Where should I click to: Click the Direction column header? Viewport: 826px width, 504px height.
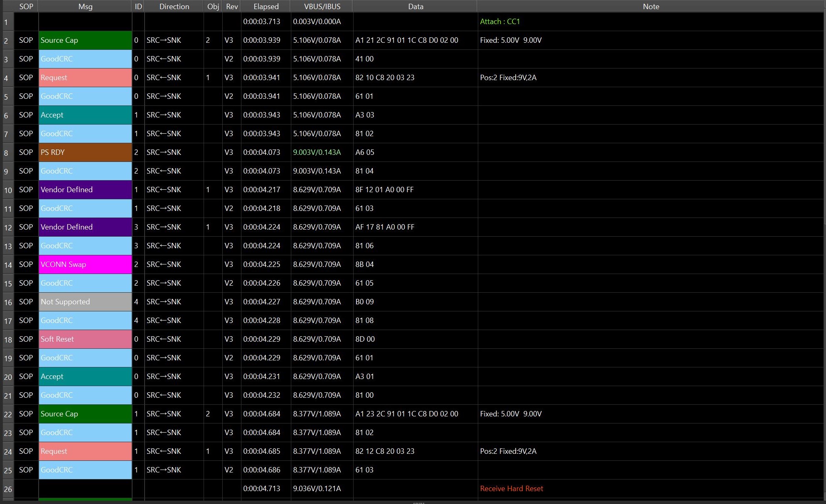click(x=174, y=6)
